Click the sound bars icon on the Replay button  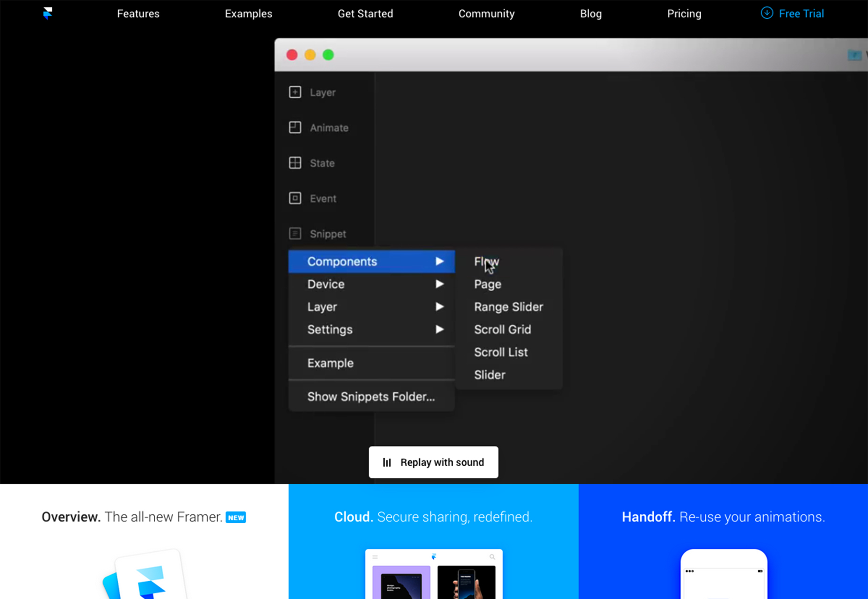pos(387,462)
